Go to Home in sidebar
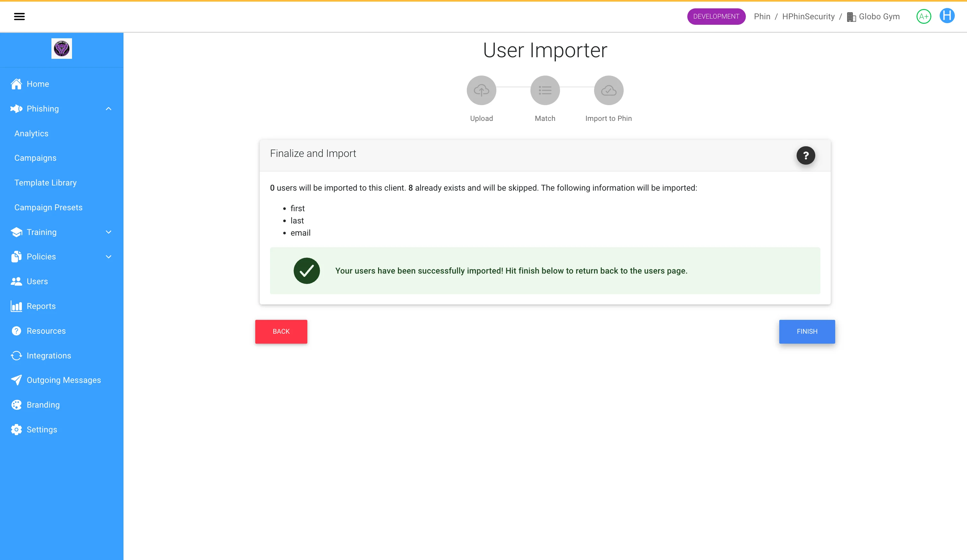The height and width of the screenshot is (560, 967). pyautogui.click(x=38, y=84)
